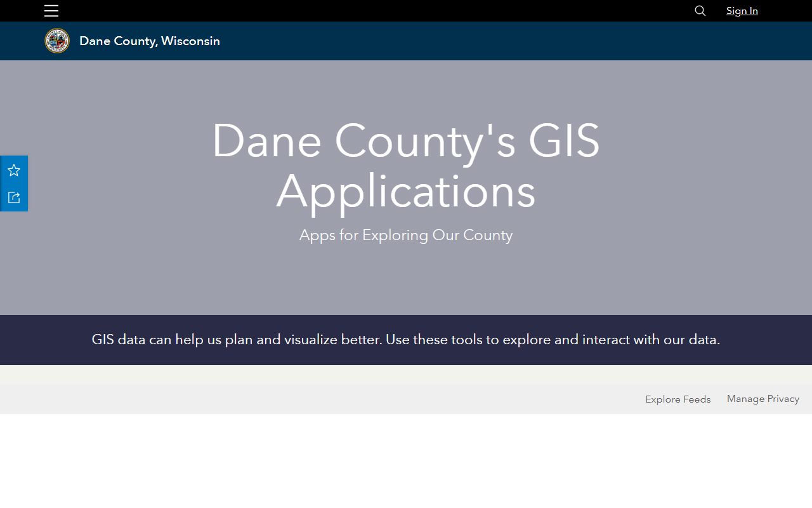The image size is (812, 508).
Task: Open Manage Privacy link
Action: (763, 399)
